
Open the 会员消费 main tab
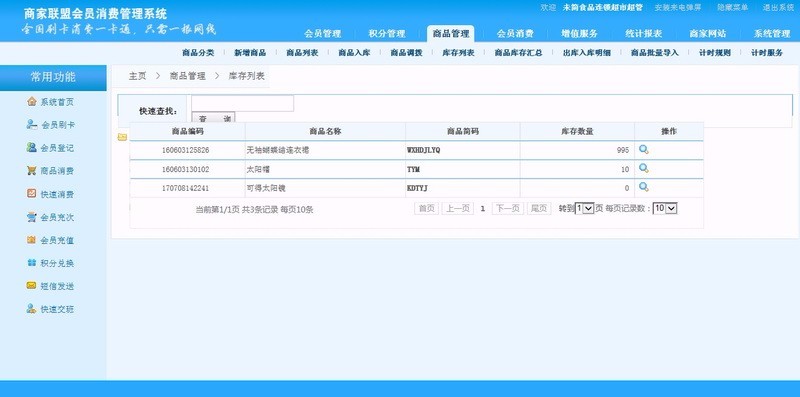click(515, 34)
